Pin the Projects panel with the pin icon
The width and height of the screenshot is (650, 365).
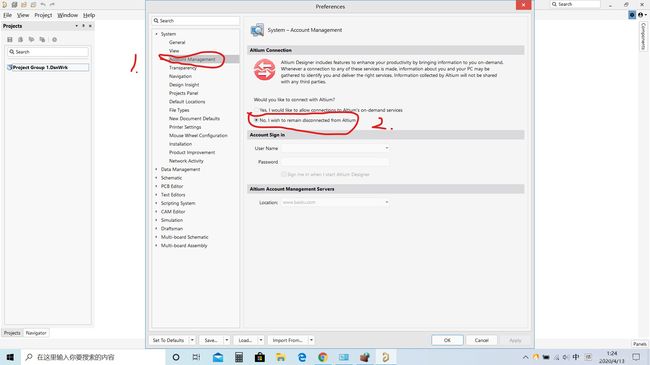coord(83,26)
